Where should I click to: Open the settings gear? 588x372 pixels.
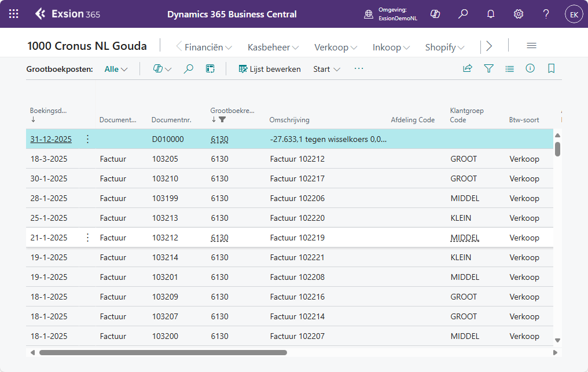point(518,14)
